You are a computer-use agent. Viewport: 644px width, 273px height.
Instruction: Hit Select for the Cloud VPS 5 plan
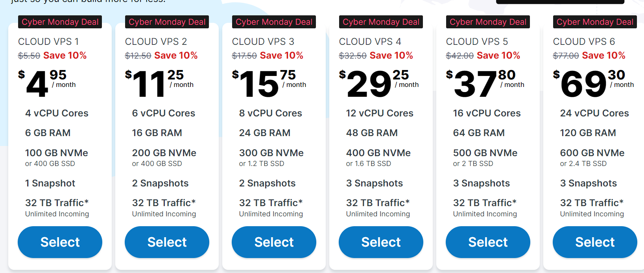[488, 242]
